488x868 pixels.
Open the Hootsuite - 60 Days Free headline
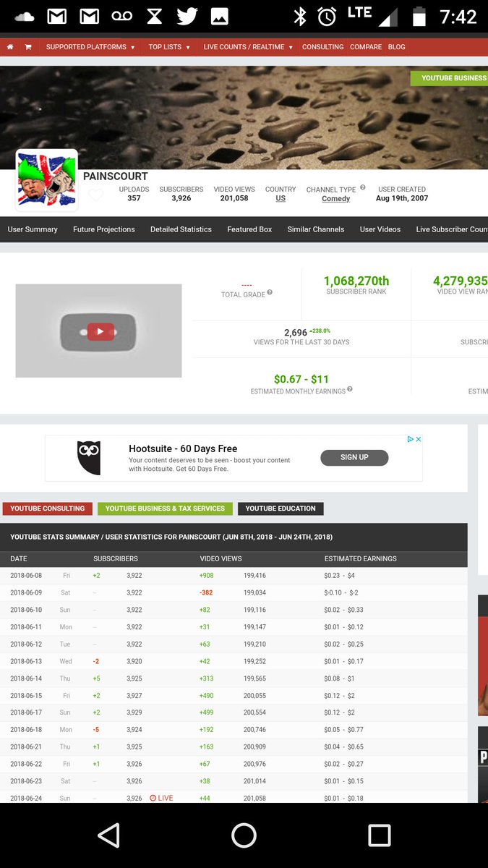(x=183, y=448)
